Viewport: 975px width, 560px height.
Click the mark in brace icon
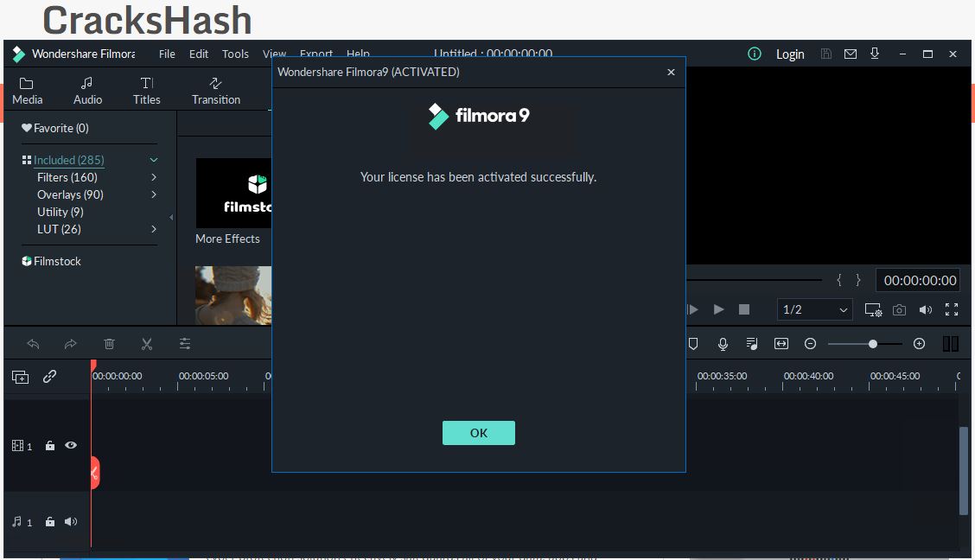(838, 280)
